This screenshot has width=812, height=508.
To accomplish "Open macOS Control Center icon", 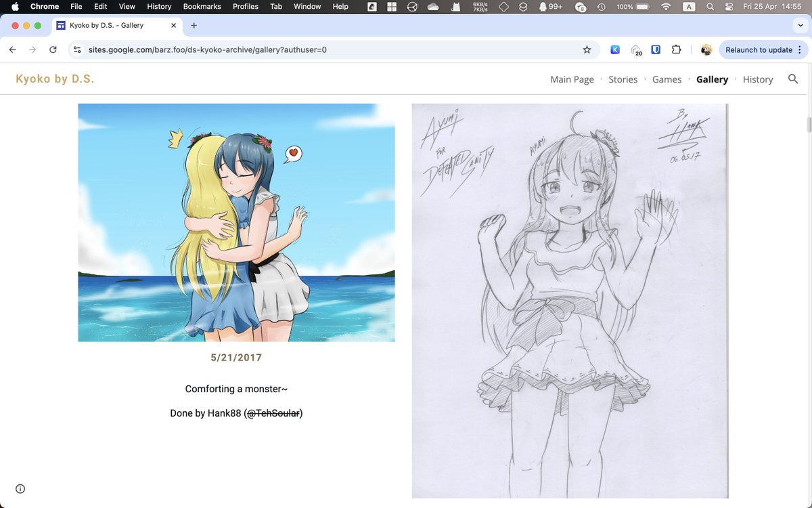I will pos(729,6).
